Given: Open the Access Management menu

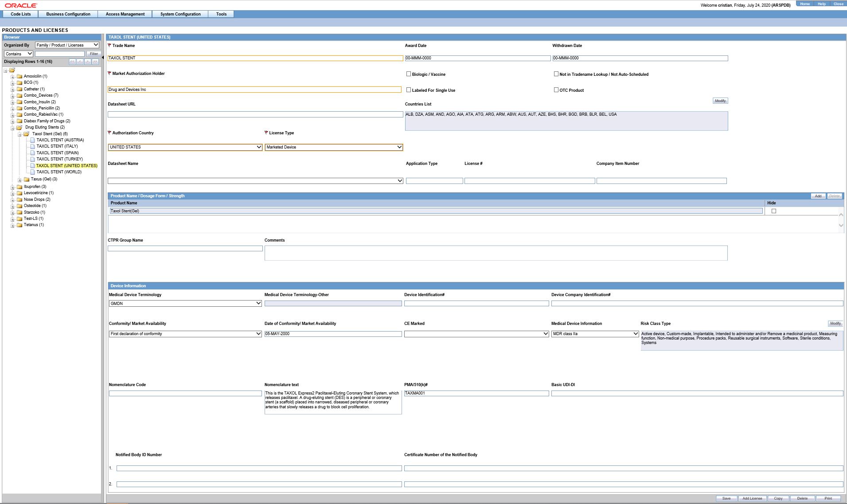Looking at the screenshot, I should click(x=125, y=14).
